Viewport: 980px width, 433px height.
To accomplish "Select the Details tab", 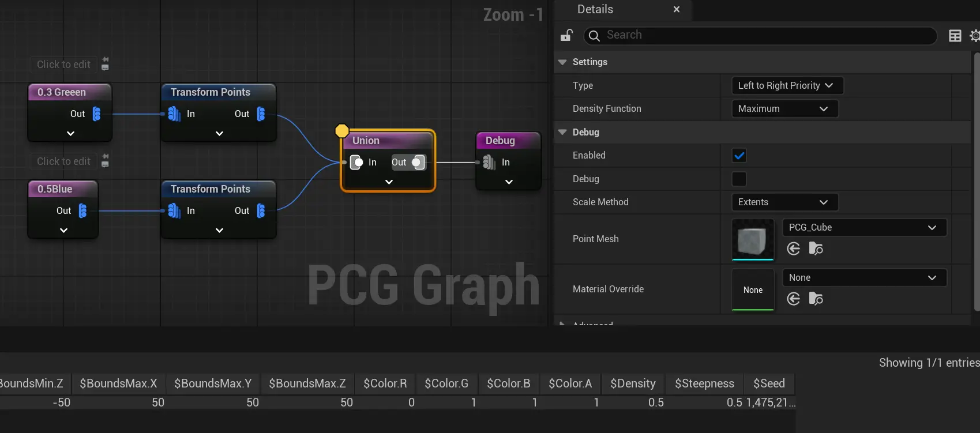I will pyautogui.click(x=595, y=10).
